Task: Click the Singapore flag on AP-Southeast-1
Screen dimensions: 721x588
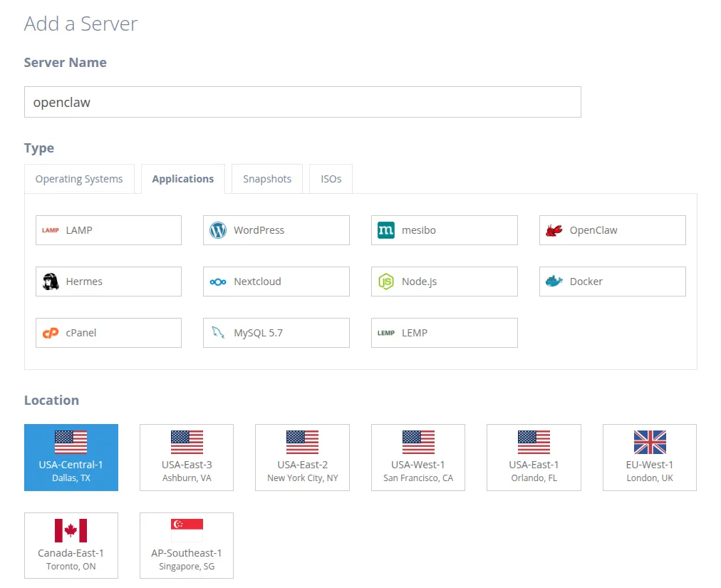Action: click(187, 530)
